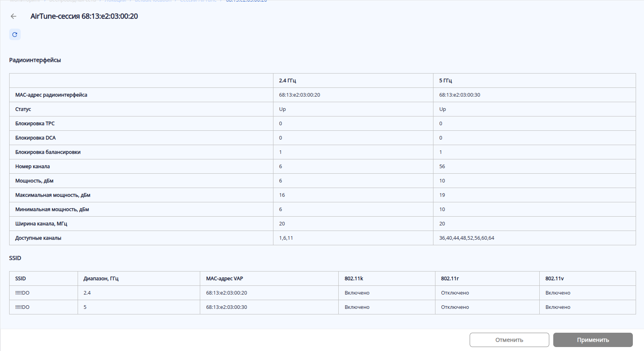Click the Диапазон, ГГц column header
Screen dimensions: 644x351
click(101, 279)
